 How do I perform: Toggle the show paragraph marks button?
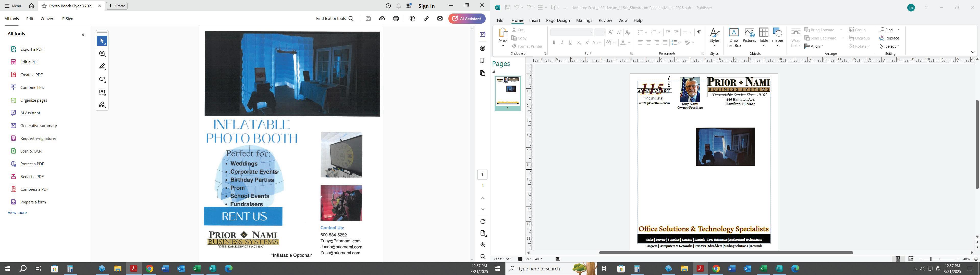click(699, 32)
